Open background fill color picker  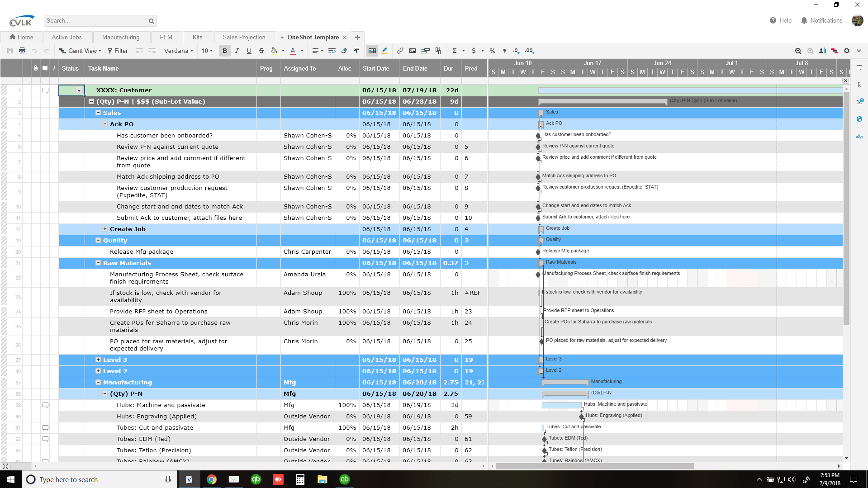274,51
